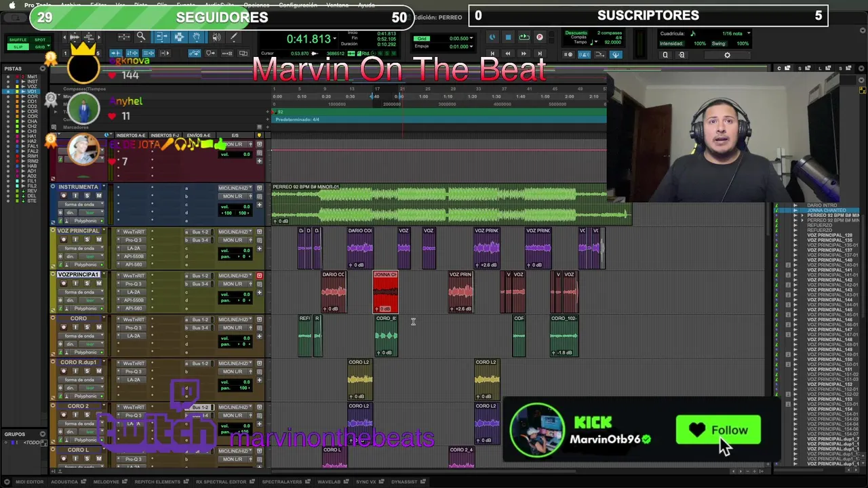The image size is (868, 488).
Task: Enable SHUFFLE edit mode
Action: tap(18, 40)
